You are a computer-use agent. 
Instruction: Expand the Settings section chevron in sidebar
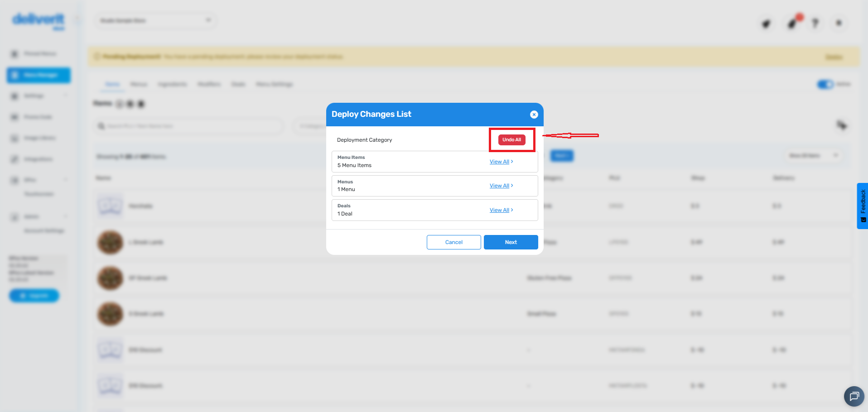pyautogui.click(x=66, y=96)
